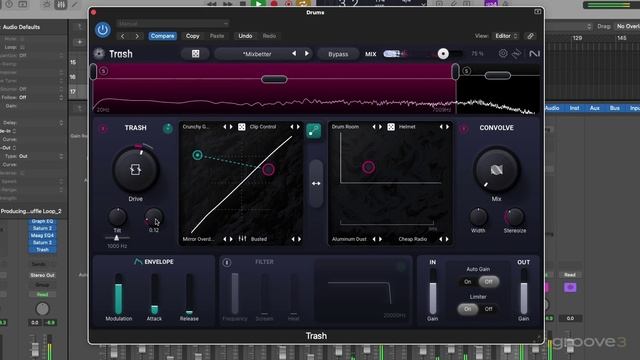This screenshot has height=360, width=640.
Task: Next Mirror Overdrive distortion type arrow
Action: click(231, 239)
